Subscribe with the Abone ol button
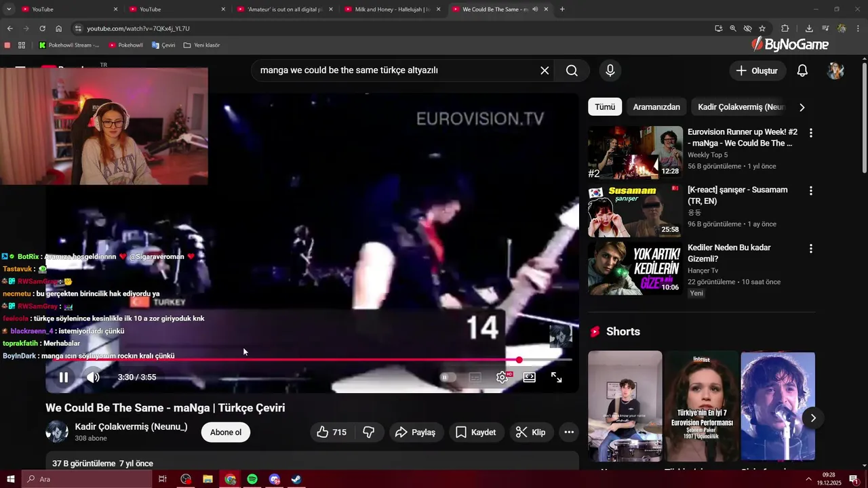Image resolution: width=868 pixels, height=488 pixels. [226, 432]
